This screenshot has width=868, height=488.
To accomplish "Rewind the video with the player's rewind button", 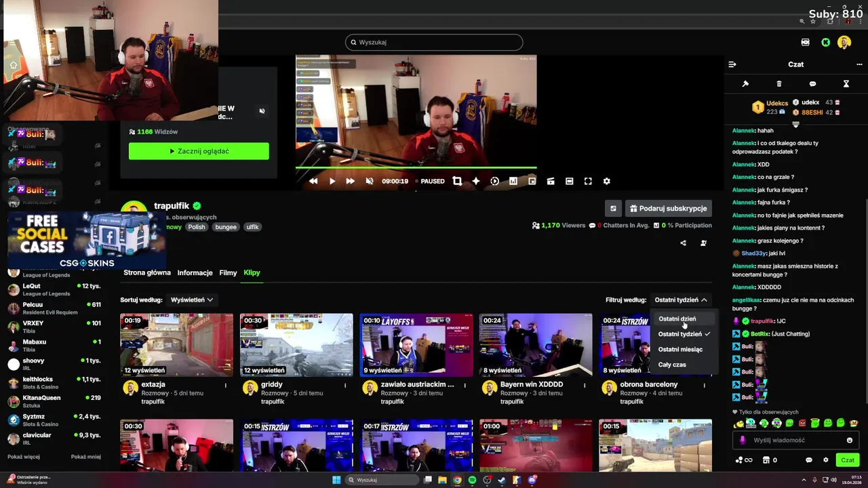I will tap(313, 181).
